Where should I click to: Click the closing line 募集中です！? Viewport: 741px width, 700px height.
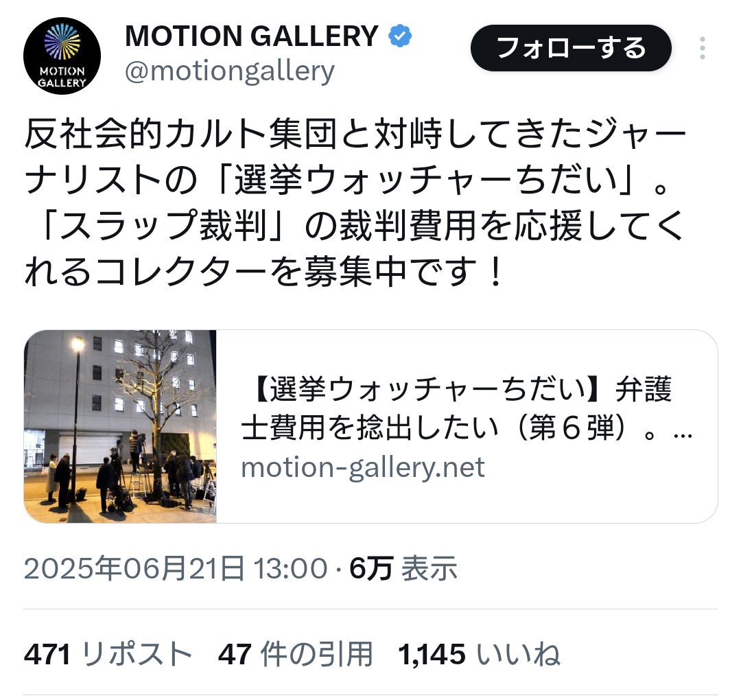[405, 272]
